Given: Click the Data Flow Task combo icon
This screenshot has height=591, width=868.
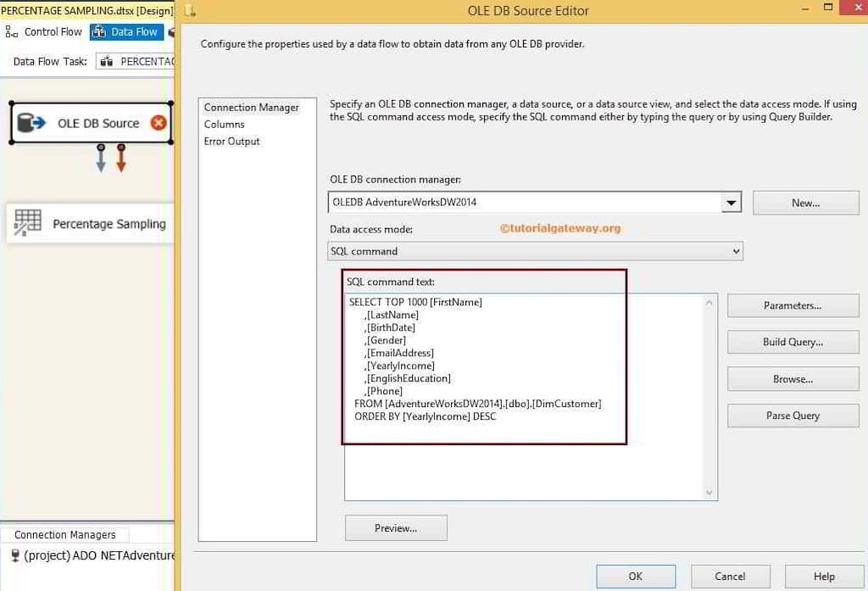Looking at the screenshot, I should [107, 62].
